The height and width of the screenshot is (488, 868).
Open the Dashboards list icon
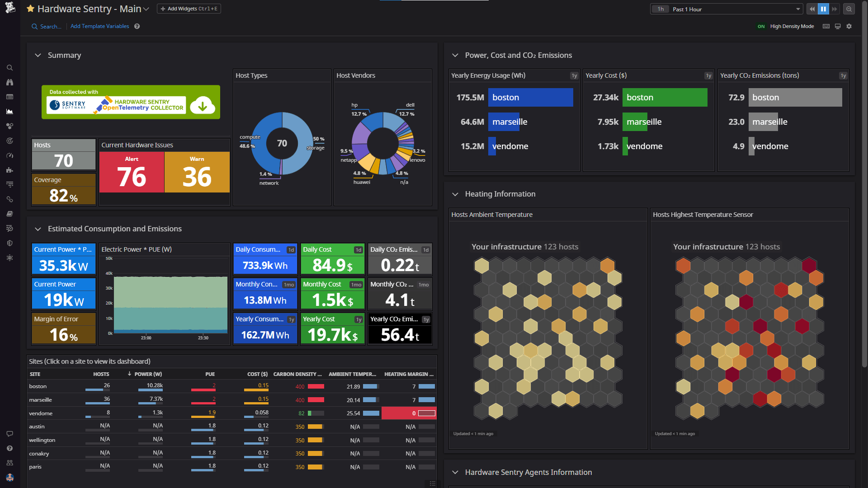coord(9,97)
